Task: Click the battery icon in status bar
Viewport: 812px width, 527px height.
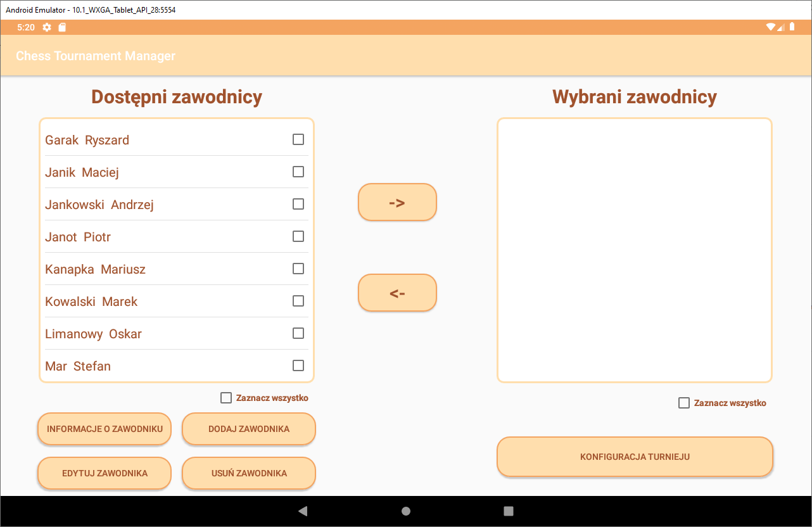Action: tap(792, 27)
